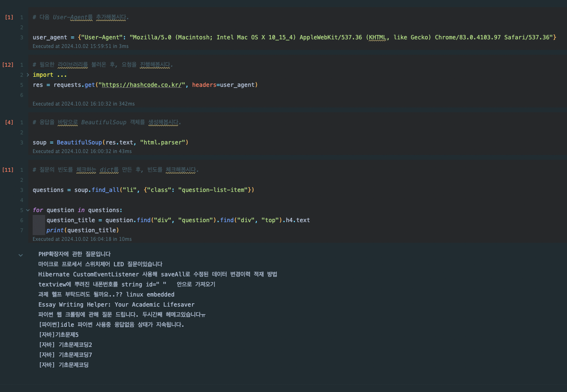Image resolution: width=567 pixels, height=392 pixels.
Task: Click the folded 'import ...' text
Action: (49, 75)
